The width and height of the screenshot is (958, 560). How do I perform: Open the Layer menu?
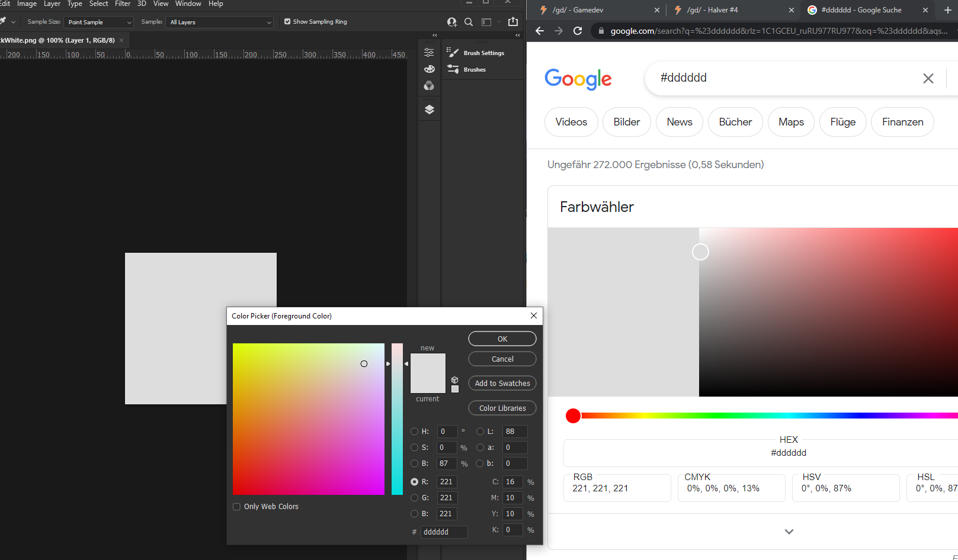click(52, 4)
